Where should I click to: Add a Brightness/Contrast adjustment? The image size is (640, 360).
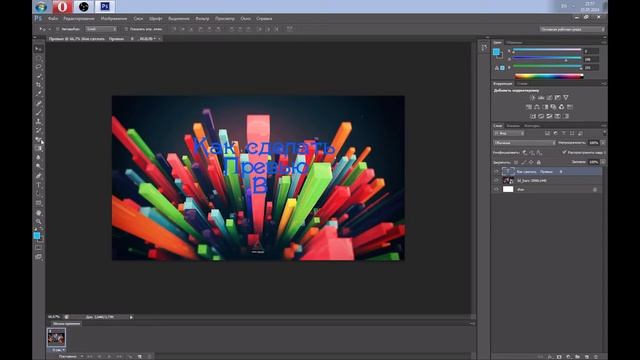[x=533, y=98]
